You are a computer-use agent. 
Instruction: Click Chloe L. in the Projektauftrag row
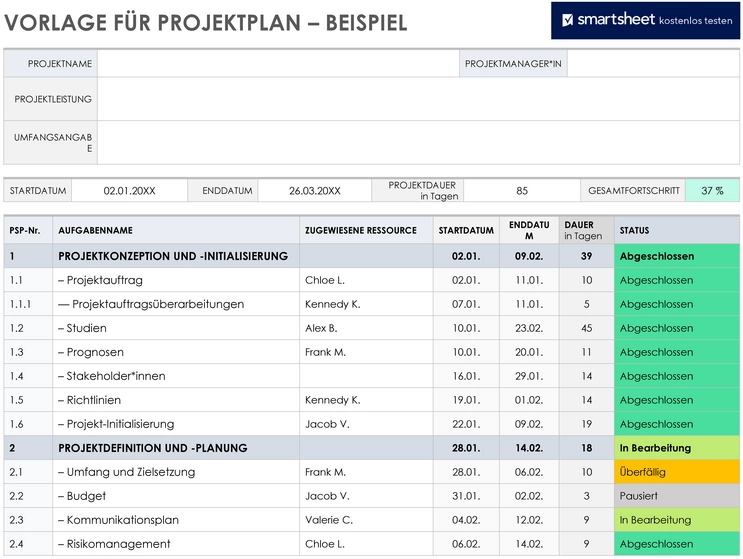pos(366,280)
